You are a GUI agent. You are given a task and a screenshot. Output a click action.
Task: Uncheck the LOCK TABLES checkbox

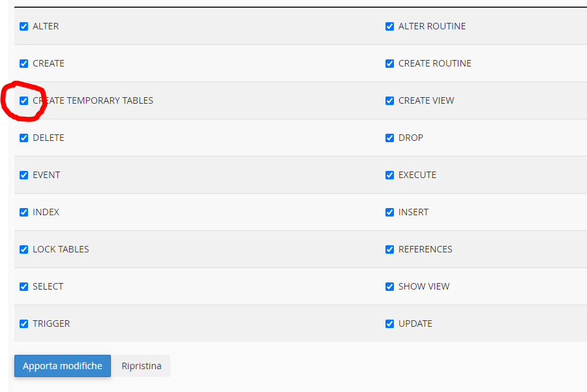(24, 249)
